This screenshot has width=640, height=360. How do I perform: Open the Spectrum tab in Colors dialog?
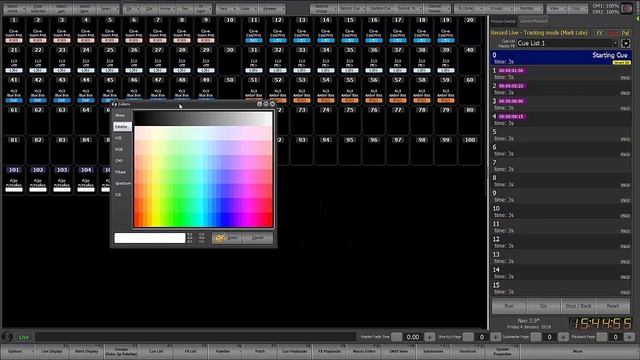122,184
